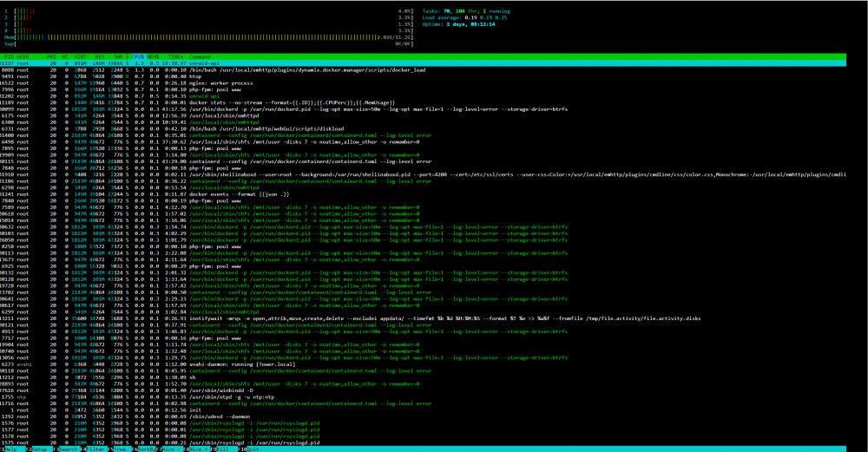Click F8 Nice + to raise niceness
The height and width of the screenshot is (452, 868).
[x=196, y=449]
